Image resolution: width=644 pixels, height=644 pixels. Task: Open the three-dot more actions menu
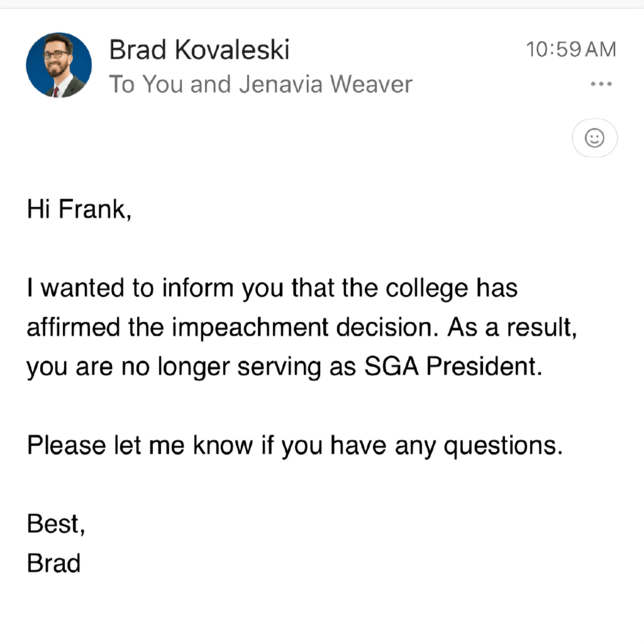point(601,84)
